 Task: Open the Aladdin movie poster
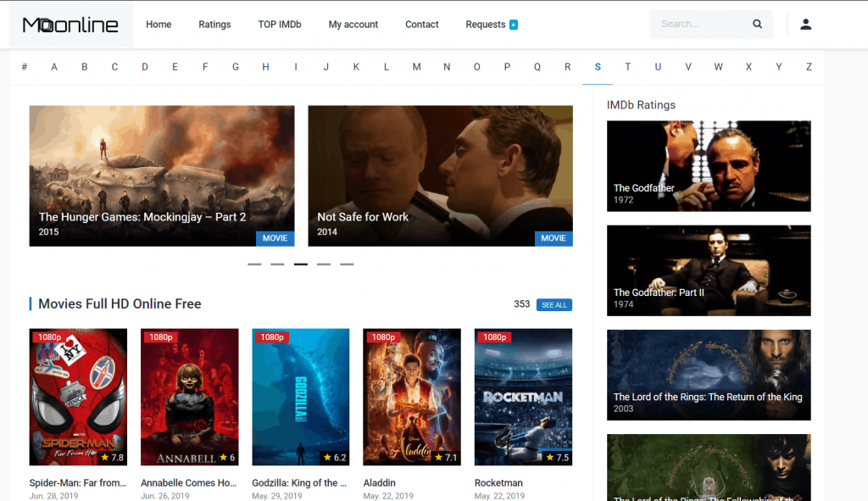click(x=412, y=397)
